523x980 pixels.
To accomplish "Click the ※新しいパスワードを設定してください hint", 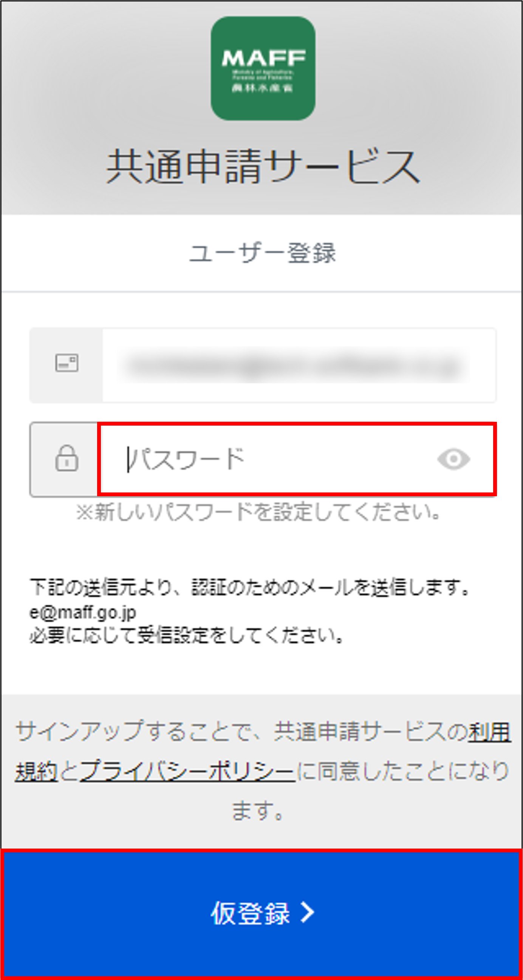I will pos(258,512).
